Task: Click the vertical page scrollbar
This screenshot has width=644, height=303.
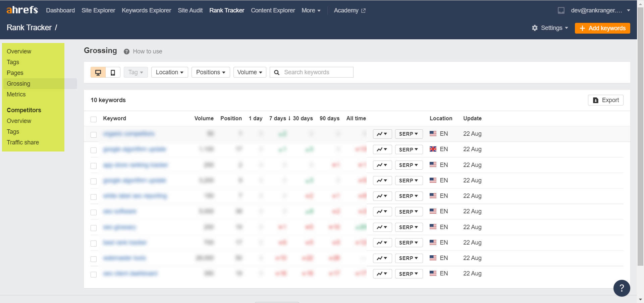Action: (x=640, y=134)
